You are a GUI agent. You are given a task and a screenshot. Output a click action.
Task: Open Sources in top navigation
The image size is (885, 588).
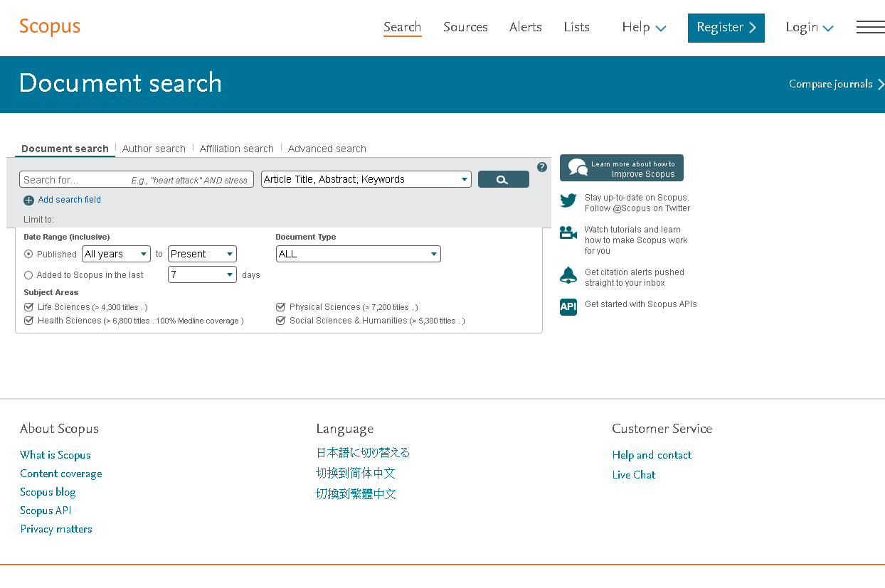(x=465, y=27)
